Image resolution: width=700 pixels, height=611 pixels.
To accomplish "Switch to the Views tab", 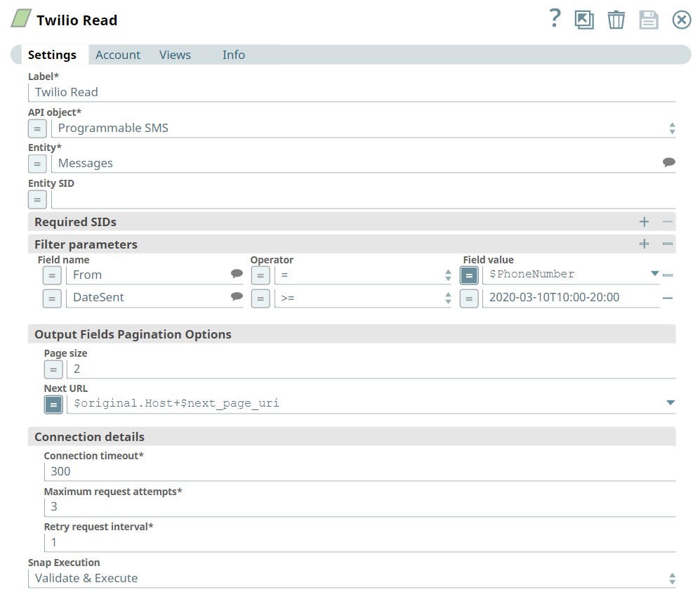I will (x=175, y=55).
